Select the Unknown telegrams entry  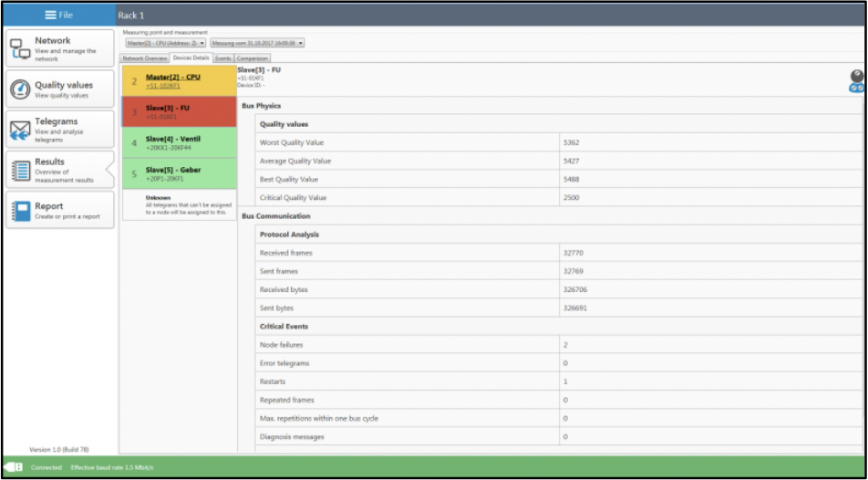(179, 204)
